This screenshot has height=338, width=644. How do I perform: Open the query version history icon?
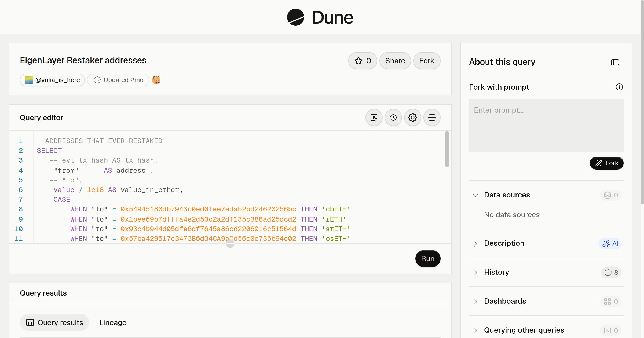[393, 117]
